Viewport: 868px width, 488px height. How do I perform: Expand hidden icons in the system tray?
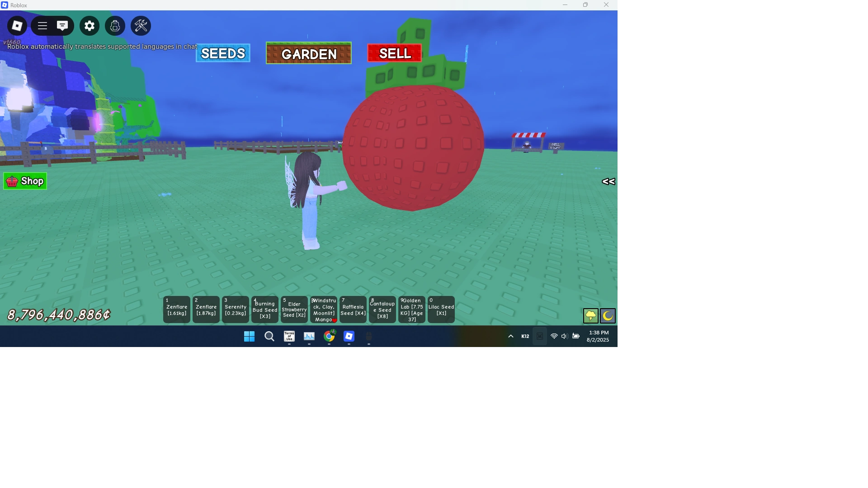(510, 336)
